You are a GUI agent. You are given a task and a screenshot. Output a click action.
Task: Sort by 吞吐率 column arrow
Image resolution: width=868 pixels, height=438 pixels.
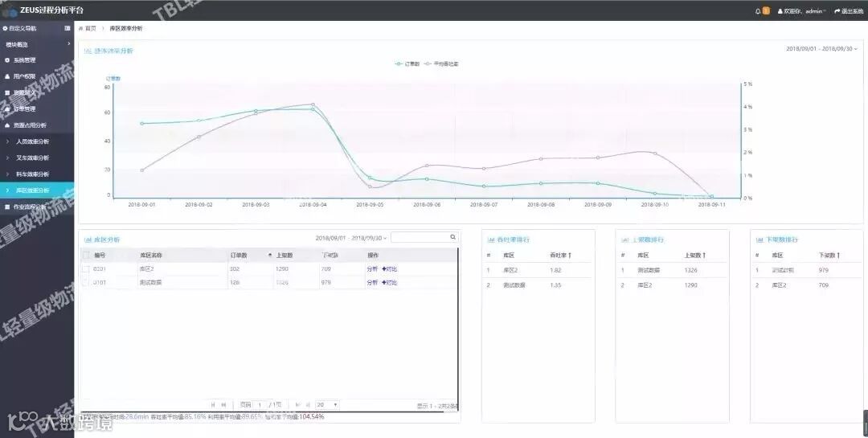point(570,256)
